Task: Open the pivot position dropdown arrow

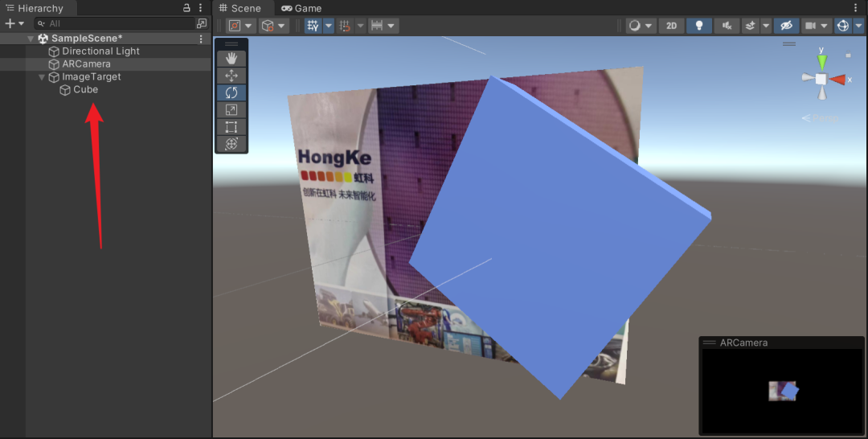Action: tap(248, 26)
